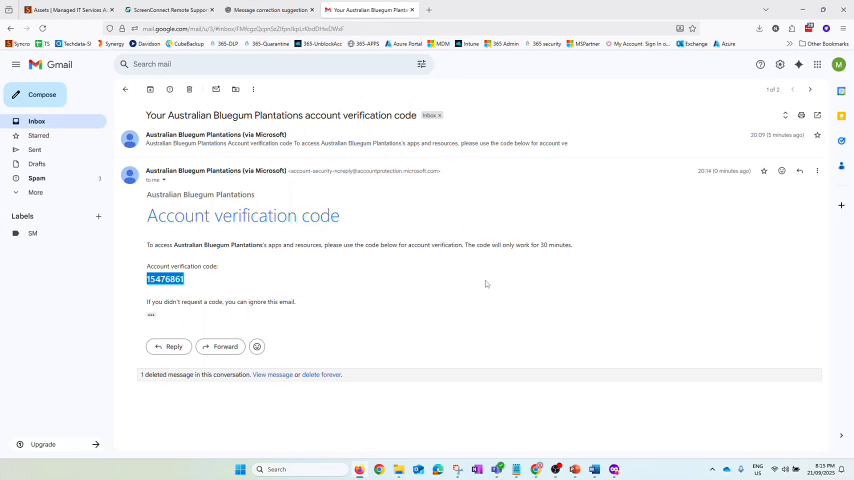Open More options in mail toolbar
This screenshot has height=480, width=854.
253,89
